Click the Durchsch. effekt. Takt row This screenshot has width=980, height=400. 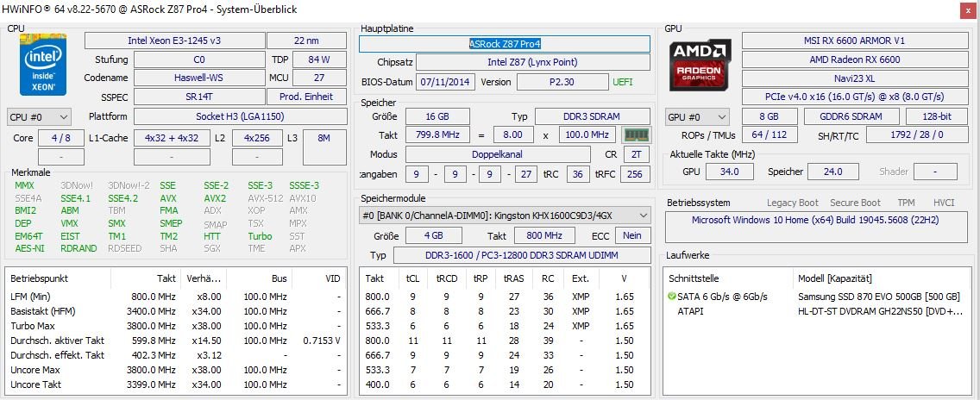(176, 355)
